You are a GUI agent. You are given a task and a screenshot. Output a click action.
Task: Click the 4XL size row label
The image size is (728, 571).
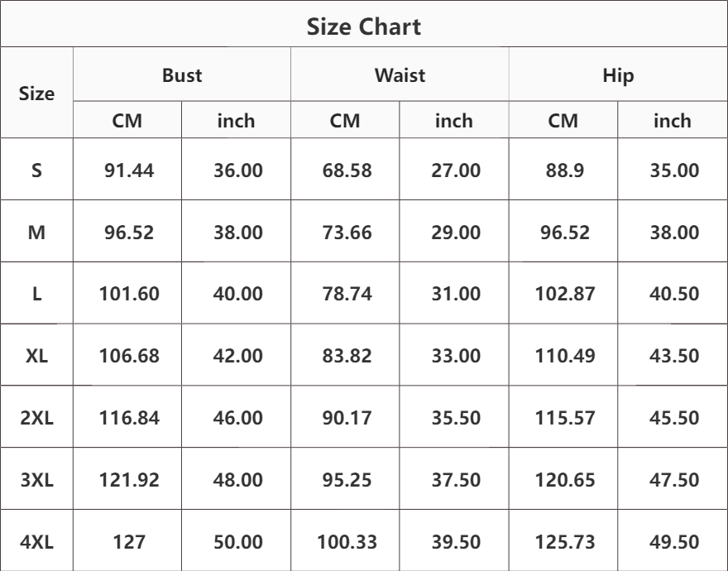pyautogui.click(x=37, y=543)
